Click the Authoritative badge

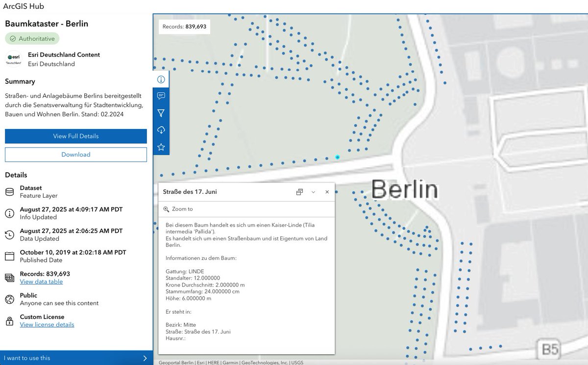32,38
